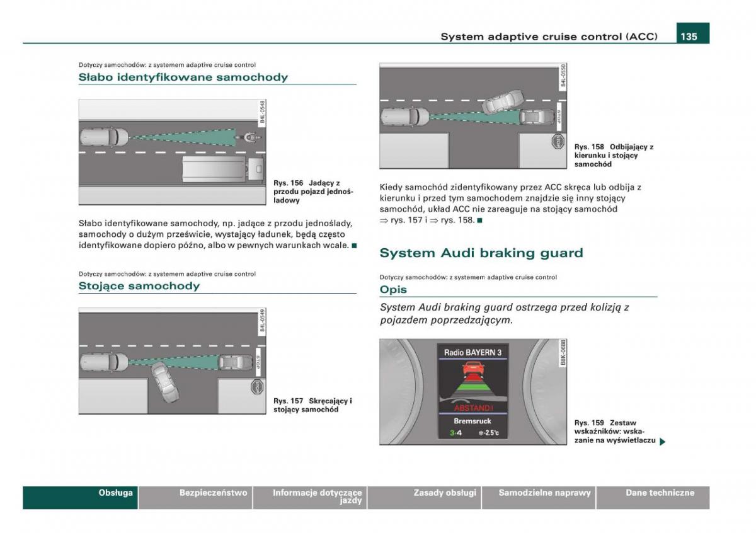The height and width of the screenshot is (533, 756).
Task: Click the B4L-0549 image code label
Action: click(x=263, y=320)
